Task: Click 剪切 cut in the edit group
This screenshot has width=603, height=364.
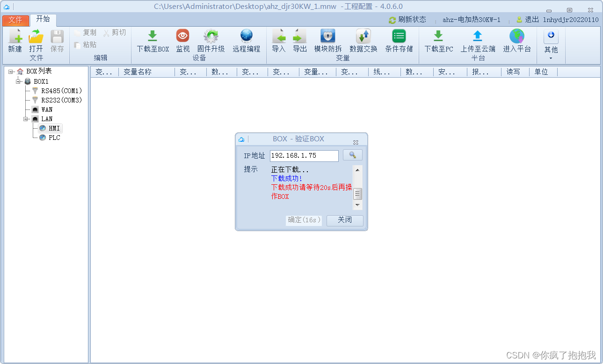Action: click(x=115, y=33)
